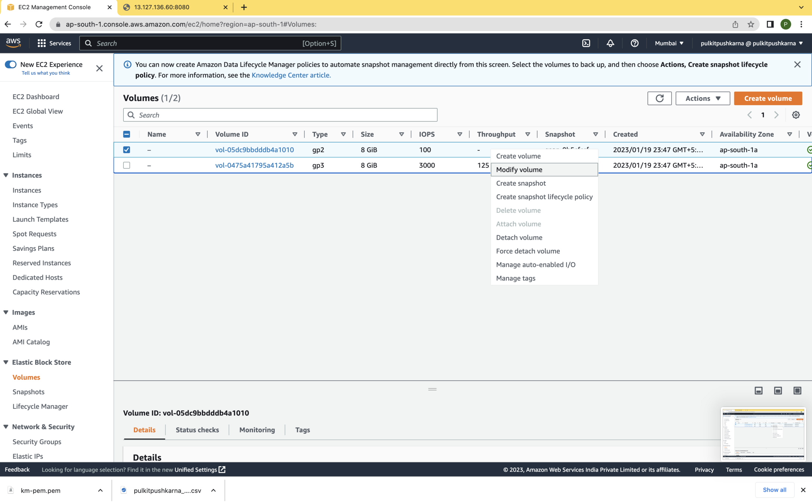Open the Services grid menu
The height and width of the screenshot is (504, 812).
[x=54, y=43]
